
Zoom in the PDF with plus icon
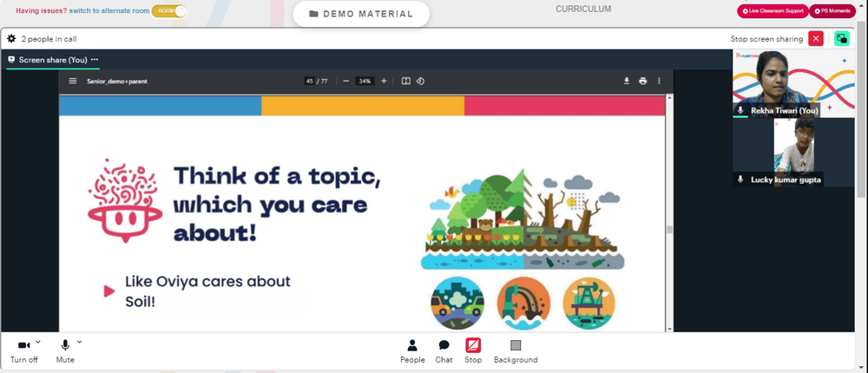(384, 81)
